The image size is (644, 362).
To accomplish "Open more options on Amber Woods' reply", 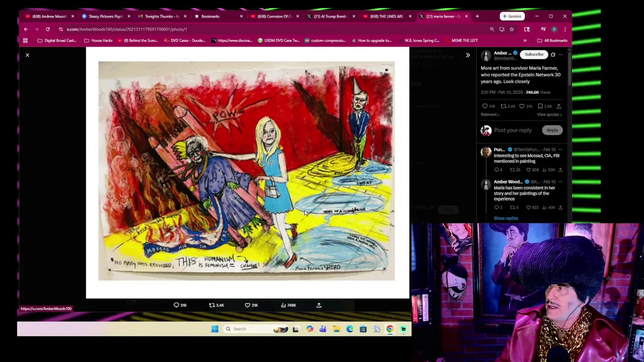I will 560,182.
